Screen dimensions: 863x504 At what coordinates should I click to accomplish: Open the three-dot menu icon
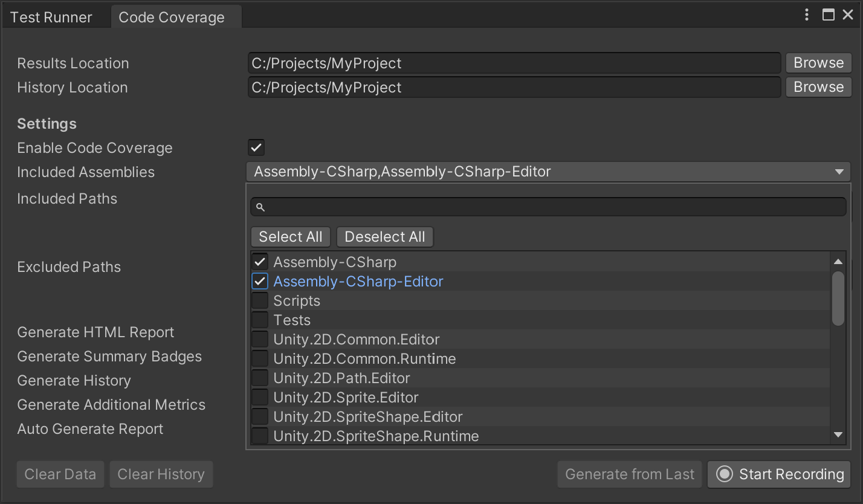point(807,15)
